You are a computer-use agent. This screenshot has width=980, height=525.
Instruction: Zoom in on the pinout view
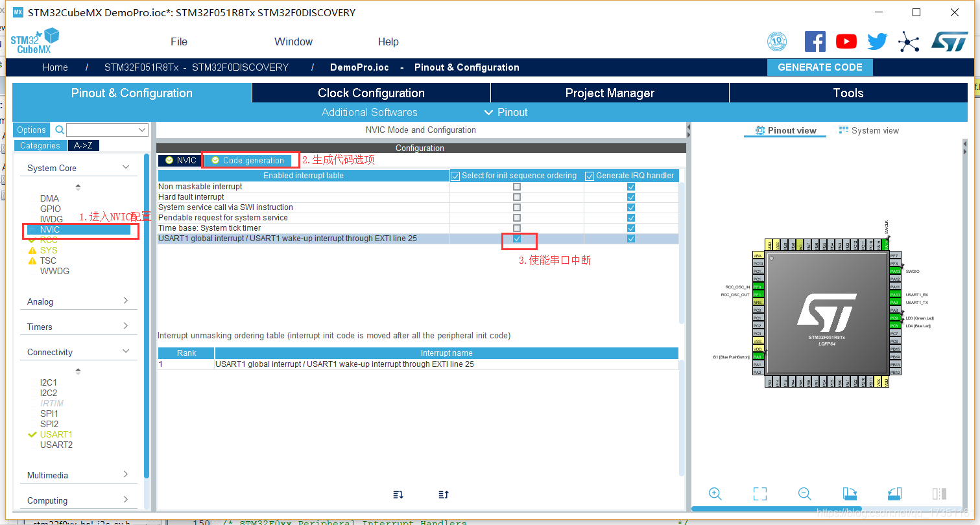point(715,494)
